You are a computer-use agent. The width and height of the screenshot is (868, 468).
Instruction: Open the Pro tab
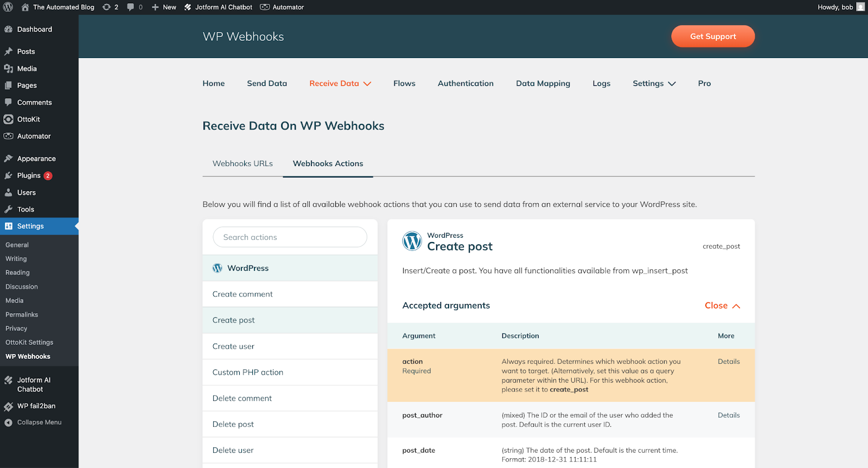coord(704,83)
